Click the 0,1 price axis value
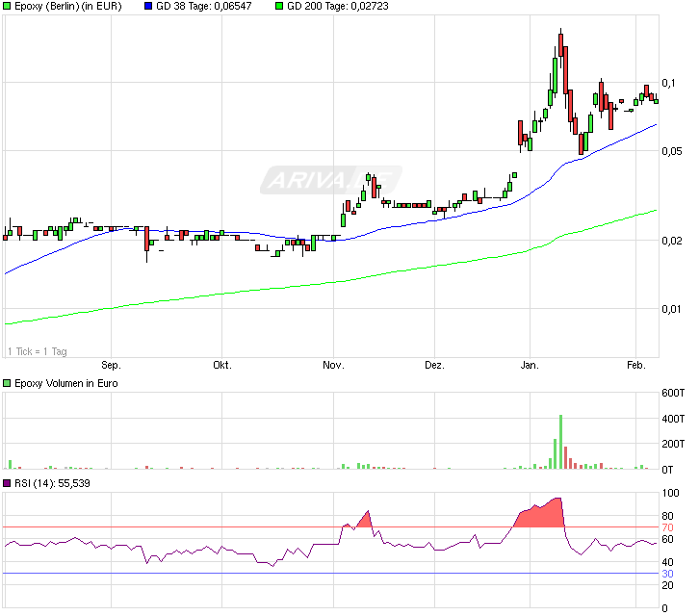This screenshot has width=699, height=616. coord(668,83)
